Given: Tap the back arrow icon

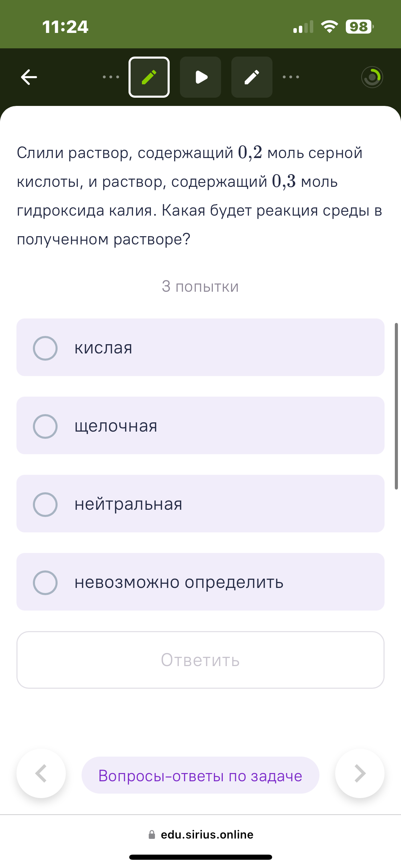Looking at the screenshot, I should tap(29, 77).
